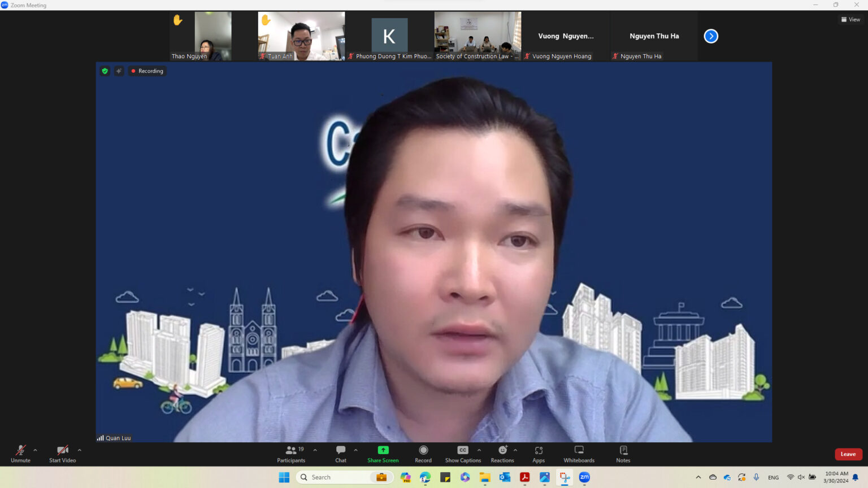Click the Windows taskbar Search box
Viewport: 868px width, 488px height.
click(x=333, y=477)
